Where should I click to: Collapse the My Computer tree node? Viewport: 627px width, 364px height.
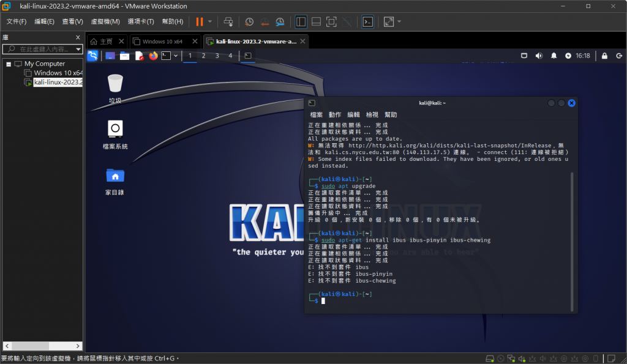9,64
